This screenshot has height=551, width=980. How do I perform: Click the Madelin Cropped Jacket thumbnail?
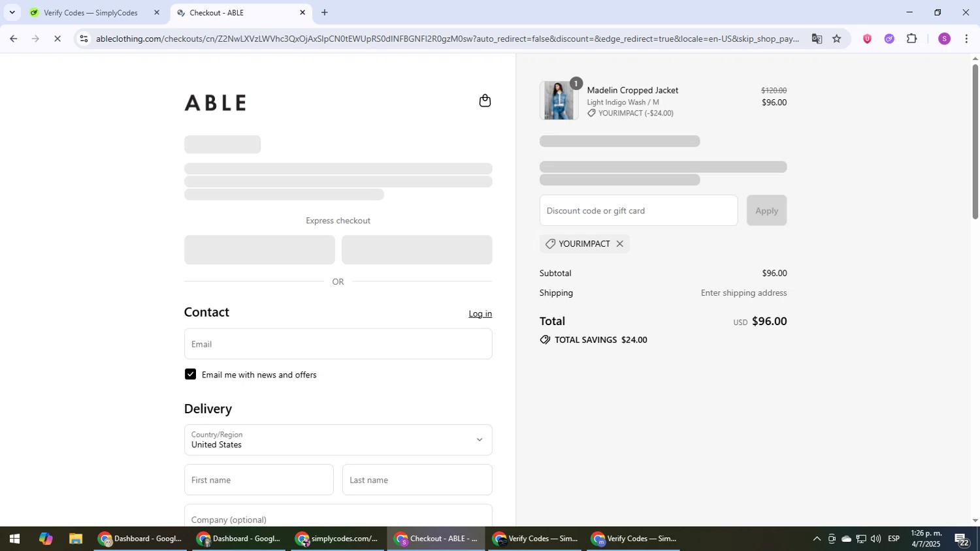pos(559,101)
